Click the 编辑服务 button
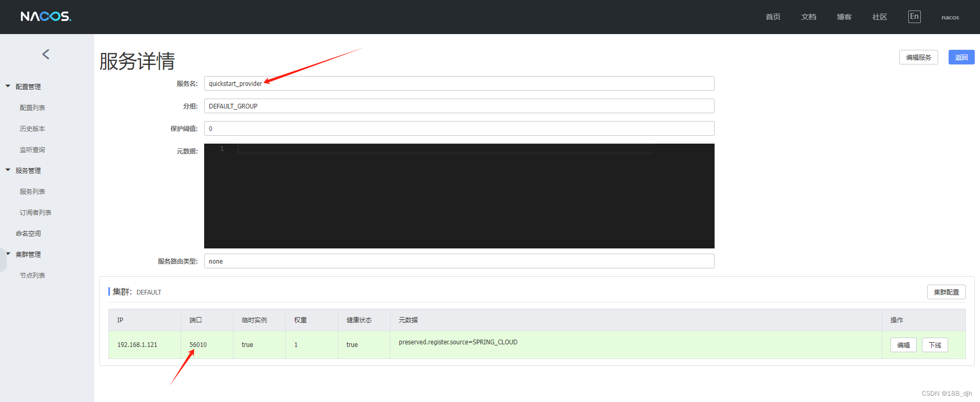 (x=919, y=57)
